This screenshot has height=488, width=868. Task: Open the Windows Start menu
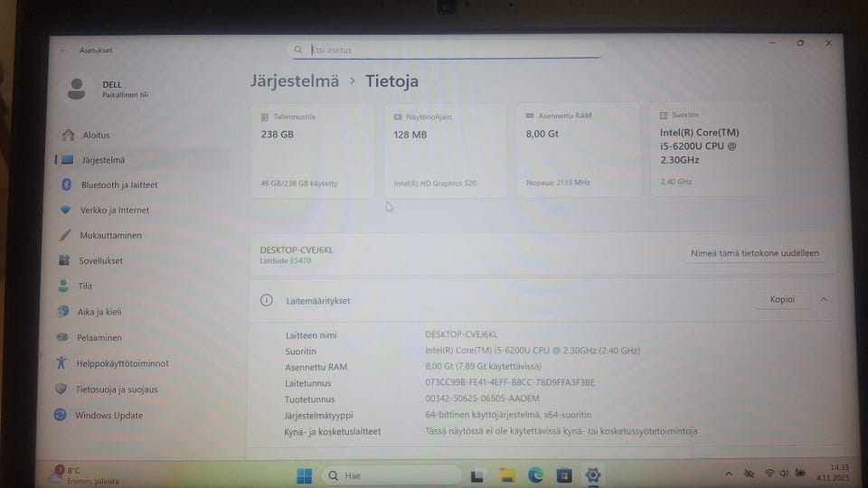pyautogui.click(x=305, y=475)
